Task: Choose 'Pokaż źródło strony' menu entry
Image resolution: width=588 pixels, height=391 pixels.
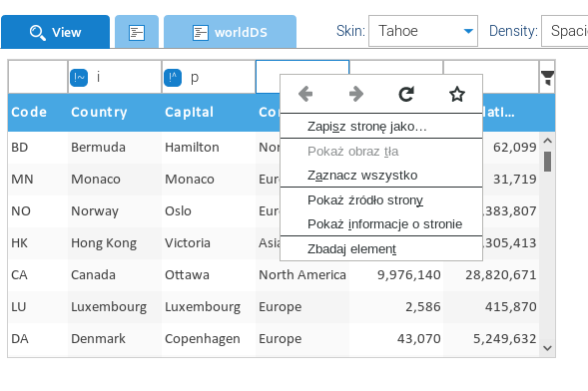Action: (x=381, y=200)
